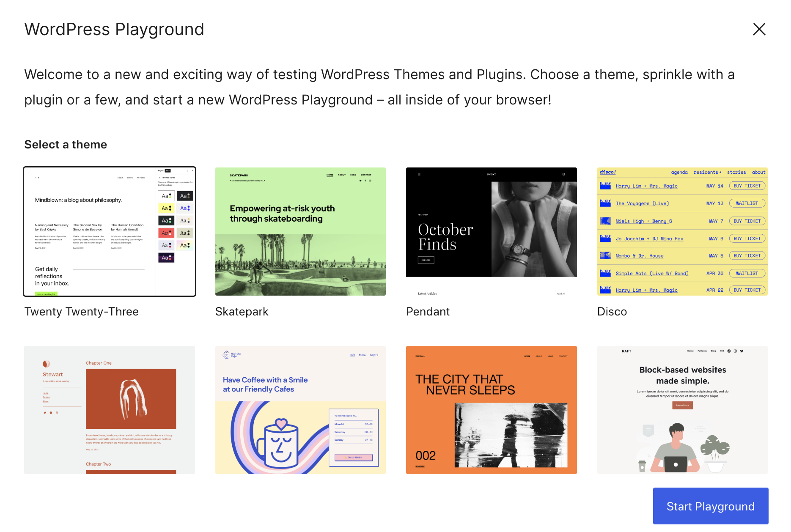The width and height of the screenshot is (791, 532).
Task: Select the yellow Aa style swatch
Action: 166,208
